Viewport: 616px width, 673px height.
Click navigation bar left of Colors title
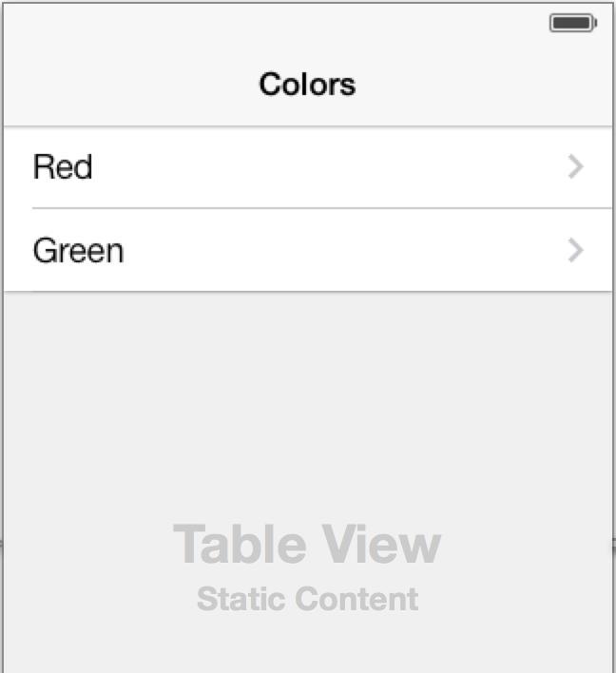[x=128, y=84]
